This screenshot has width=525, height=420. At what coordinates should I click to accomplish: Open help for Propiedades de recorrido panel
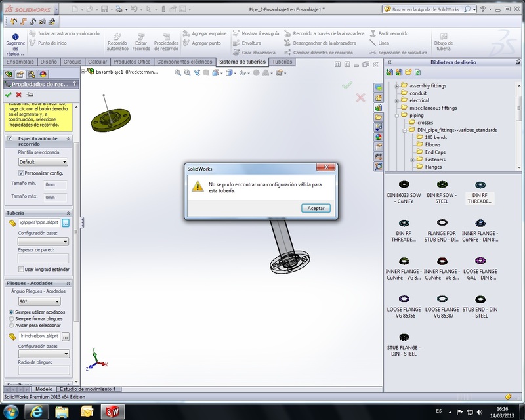pos(74,84)
